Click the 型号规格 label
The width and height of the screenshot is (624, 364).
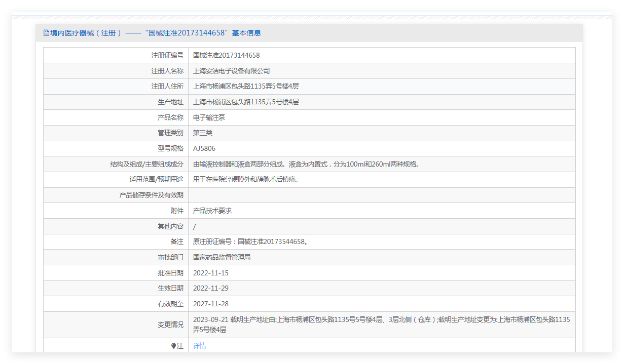click(171, 148)
